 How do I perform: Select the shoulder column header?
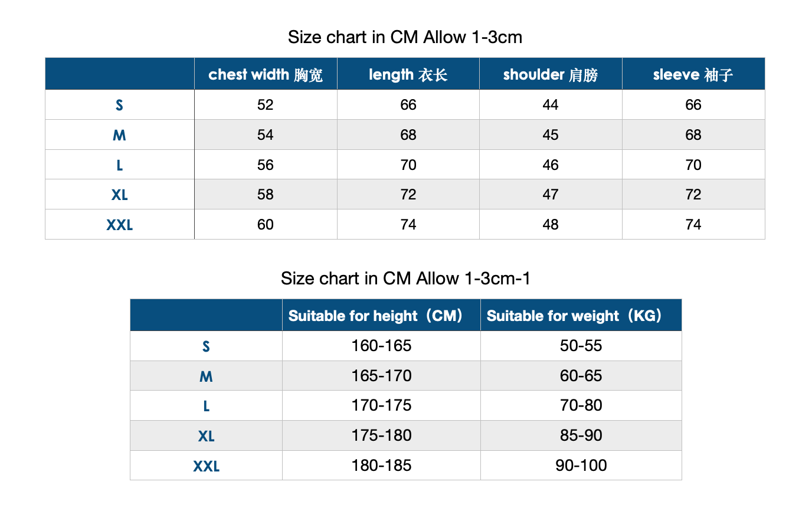click(551, 74)
